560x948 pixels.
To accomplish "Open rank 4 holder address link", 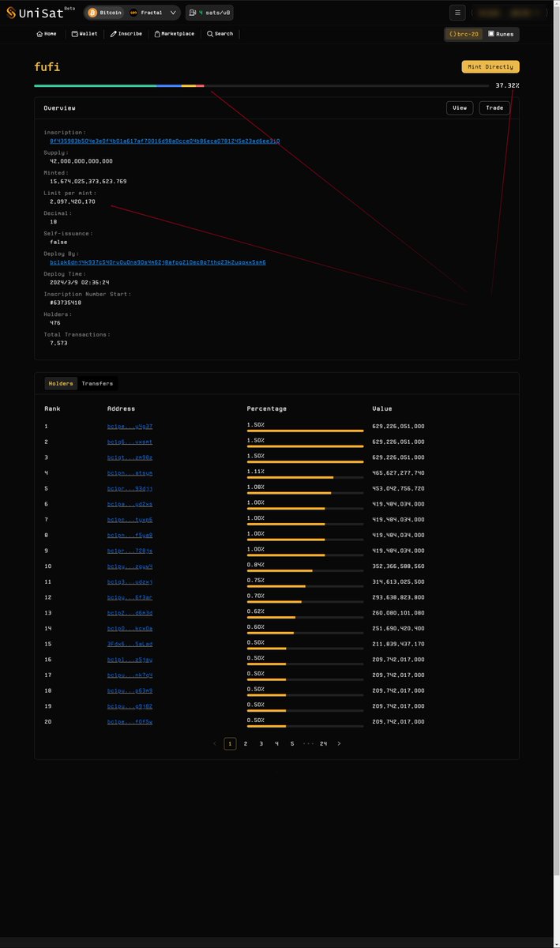I will tap(130, 472).
